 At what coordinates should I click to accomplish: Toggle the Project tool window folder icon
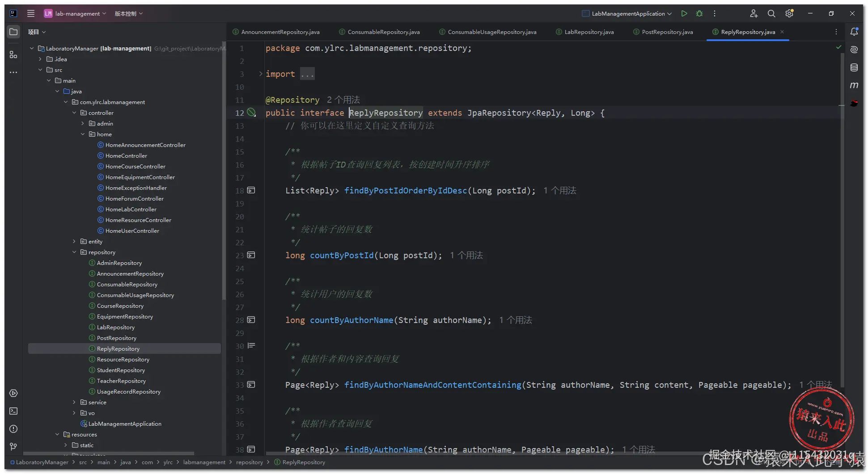coord(13,32)
